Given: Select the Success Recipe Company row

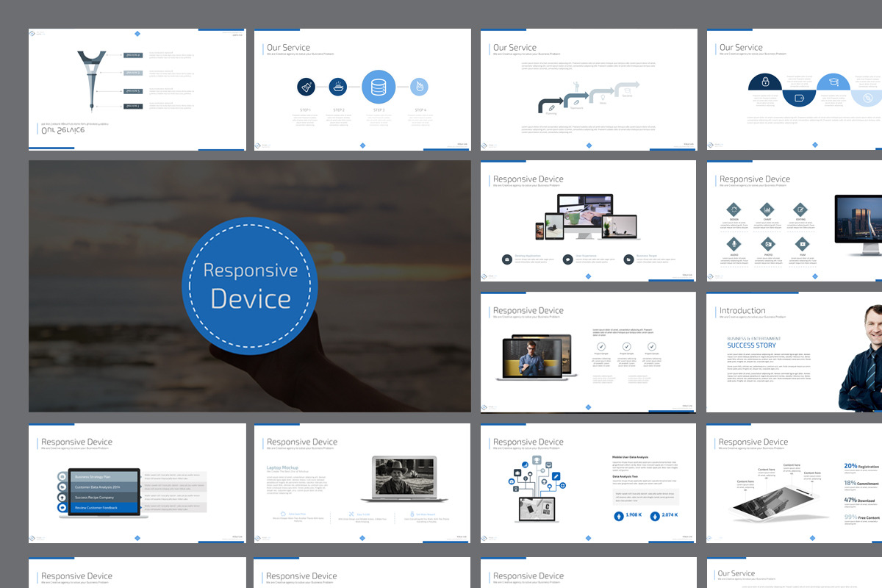Looking at the screenshot, I should click(104, 498).
